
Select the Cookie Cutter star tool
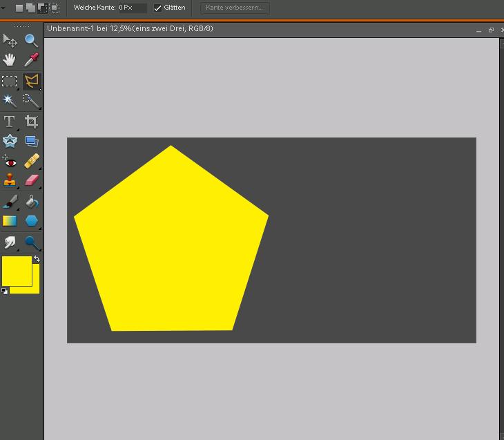click(10, 141)
